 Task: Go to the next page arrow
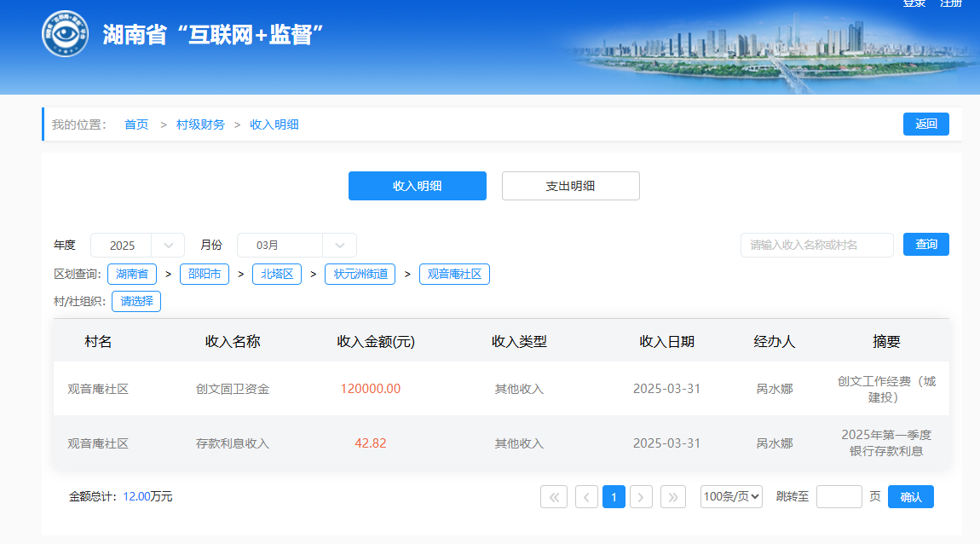pos(641,497)
